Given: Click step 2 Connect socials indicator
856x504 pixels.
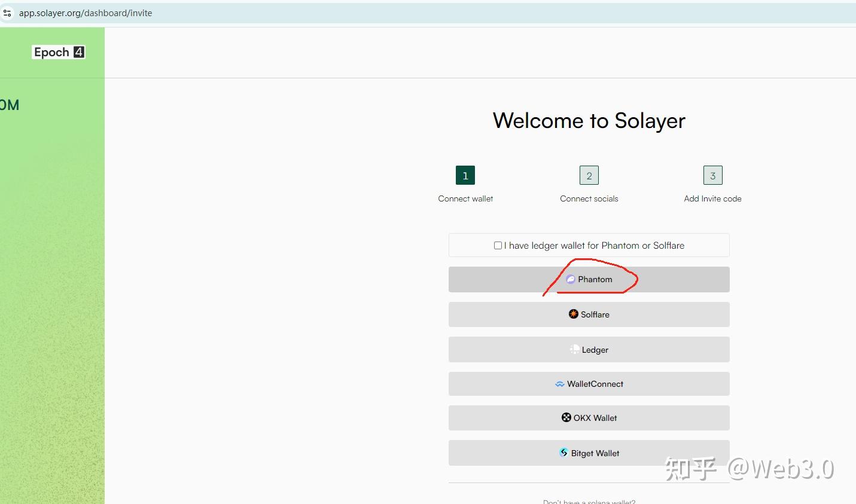Looking at the screenshot, I should pyautogui.click(x=589, y=175).
